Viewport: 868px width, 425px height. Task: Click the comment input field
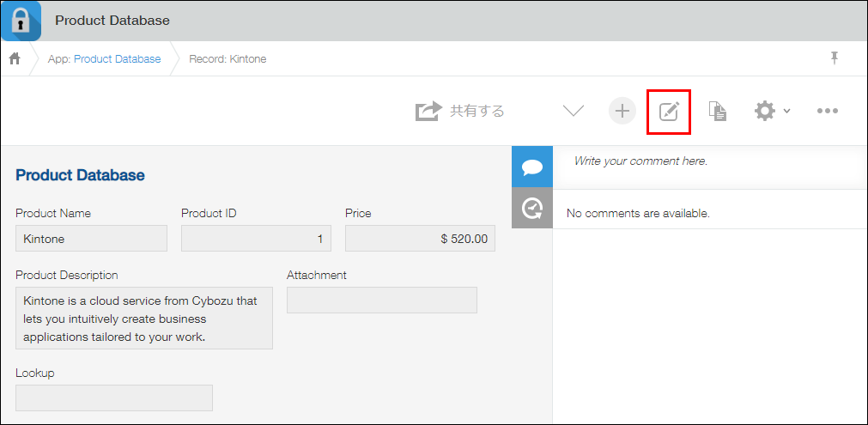(x=709, y=161)
